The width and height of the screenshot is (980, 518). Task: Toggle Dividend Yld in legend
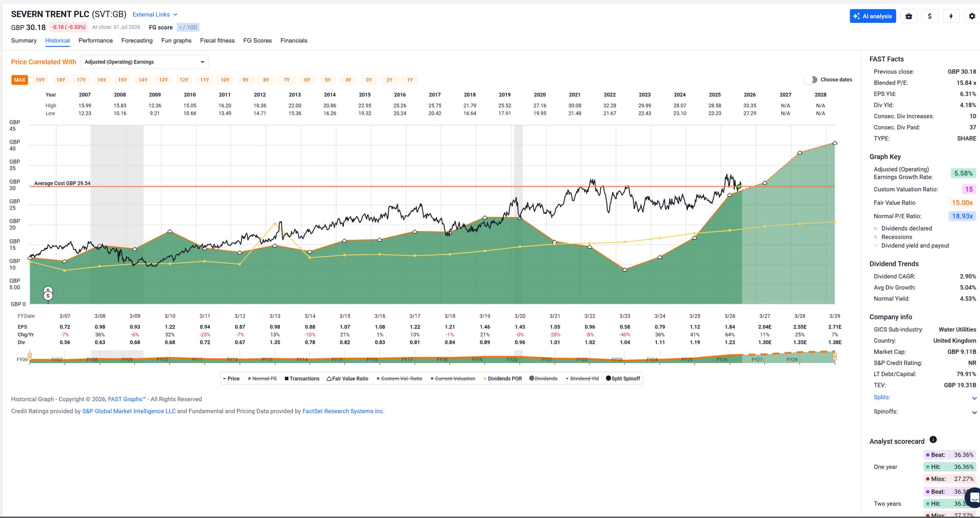click(x=582, y=379)
